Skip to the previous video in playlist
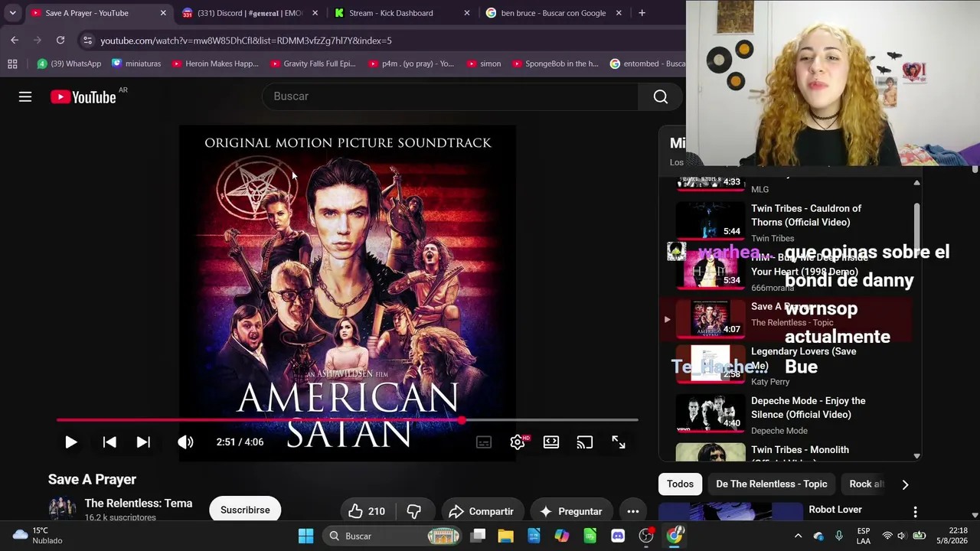This screenshot has width=980, height=551. [109, 442]
